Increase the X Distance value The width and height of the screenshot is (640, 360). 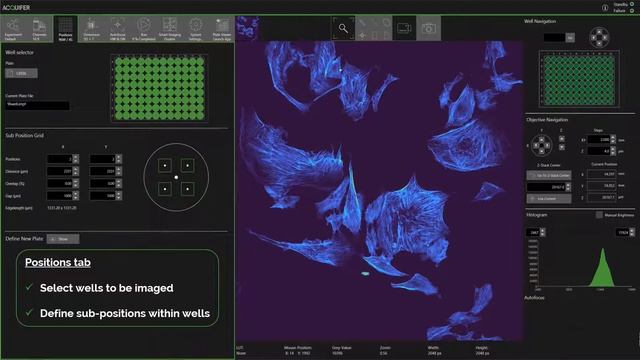click(x=76, y=169)
